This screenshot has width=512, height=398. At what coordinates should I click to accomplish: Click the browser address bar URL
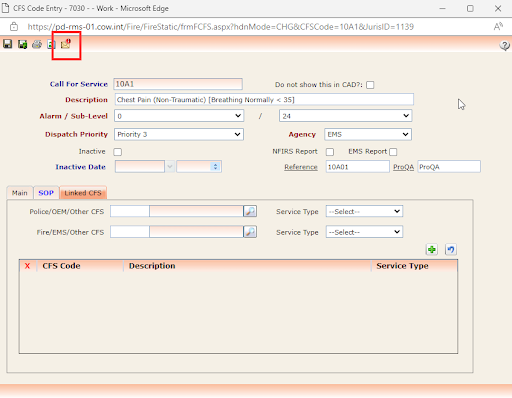tap(220, 27)
